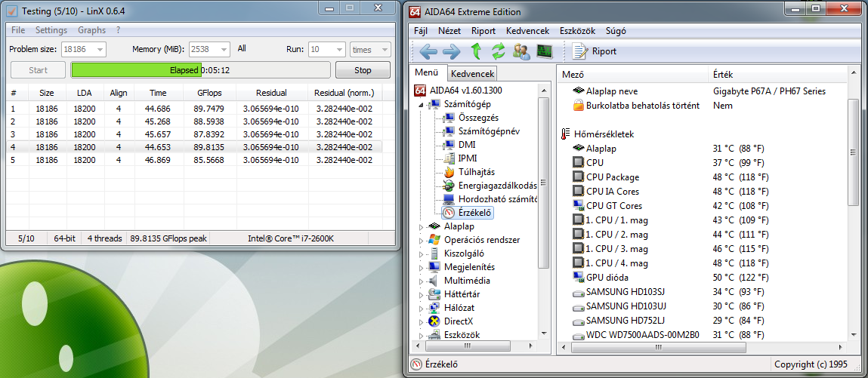Expand the Multimédia tree node
This screenshot has height=378, width=868.
[x=422, y=281]
